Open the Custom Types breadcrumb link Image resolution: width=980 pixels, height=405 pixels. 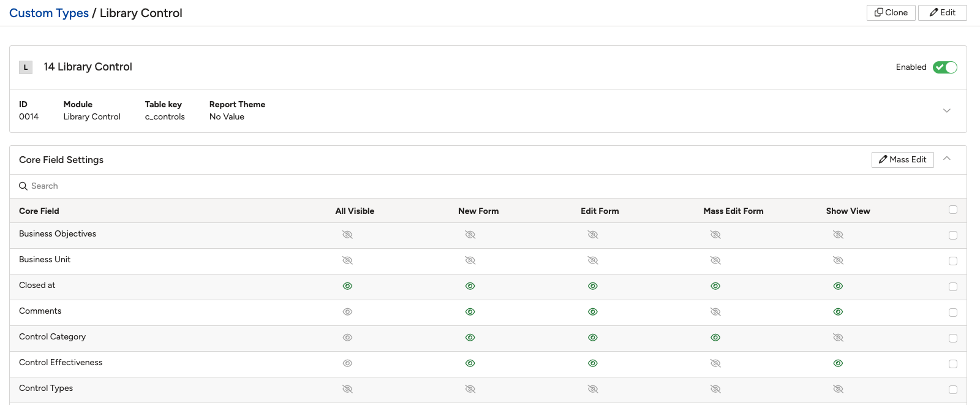pyautogui.click(x=49, y=13)
